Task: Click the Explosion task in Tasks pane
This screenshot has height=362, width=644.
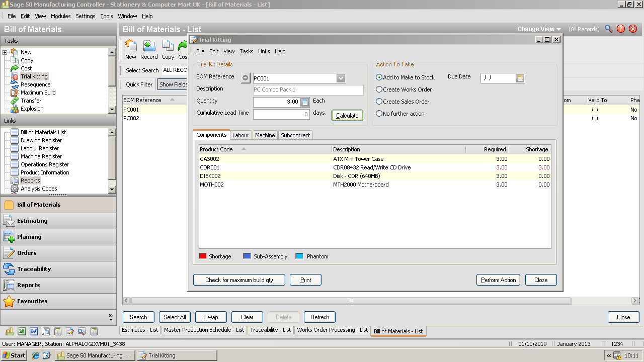Action: (32, 109)
